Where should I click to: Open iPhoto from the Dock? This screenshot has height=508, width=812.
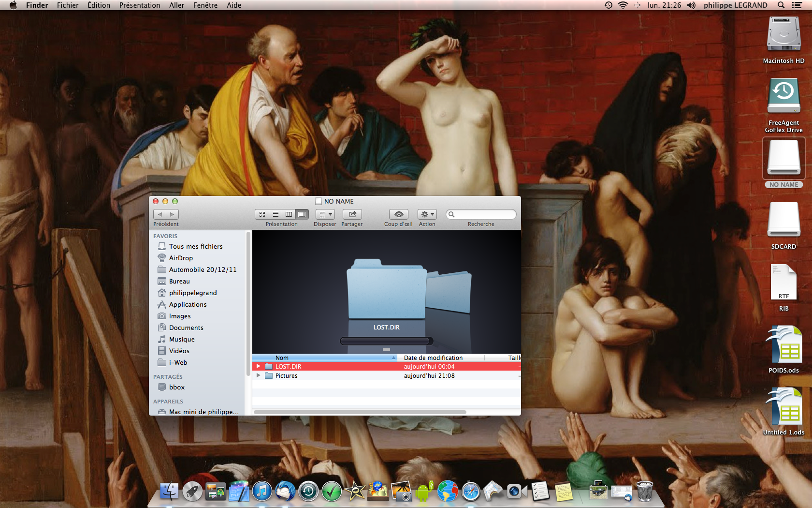(x=401, y=492)
